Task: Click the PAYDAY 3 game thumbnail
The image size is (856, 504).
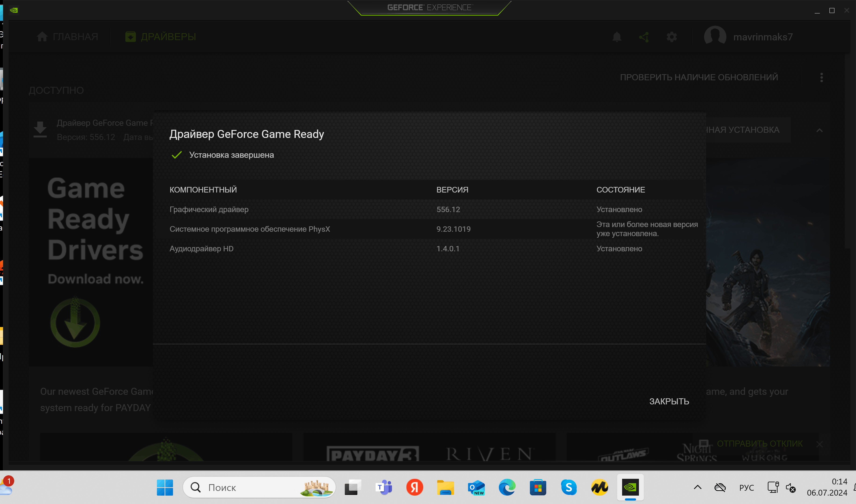Action: click(x=373, y=454)
